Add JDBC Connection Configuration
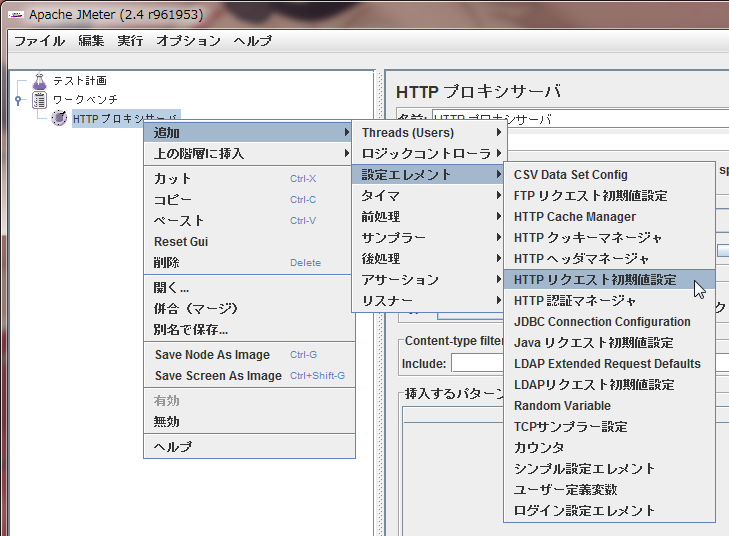Screen dimensions: 729x536 click(609, 322)
